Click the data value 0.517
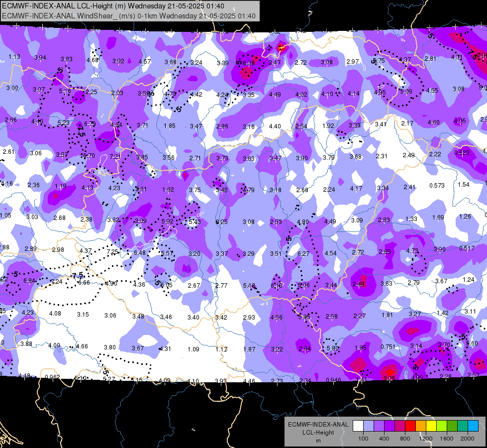The width and height of the screenshot is (487, 448). [x=467, y=248]
